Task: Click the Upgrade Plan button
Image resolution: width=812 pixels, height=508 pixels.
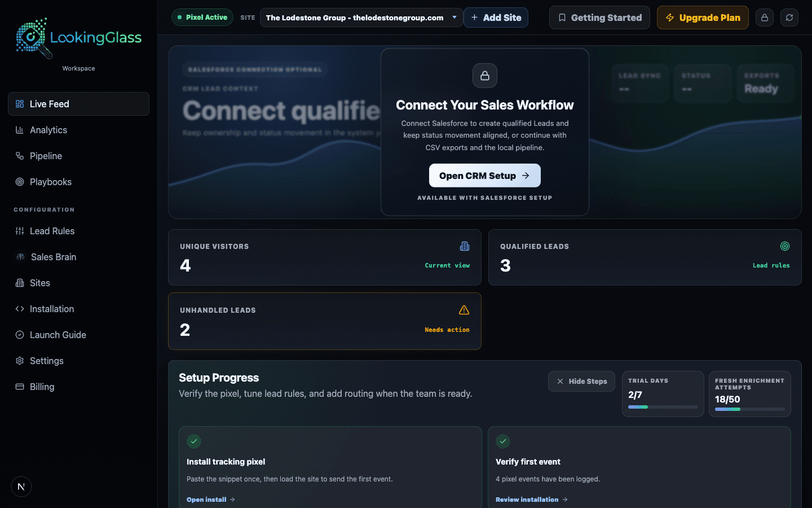Action: (703, 17)
